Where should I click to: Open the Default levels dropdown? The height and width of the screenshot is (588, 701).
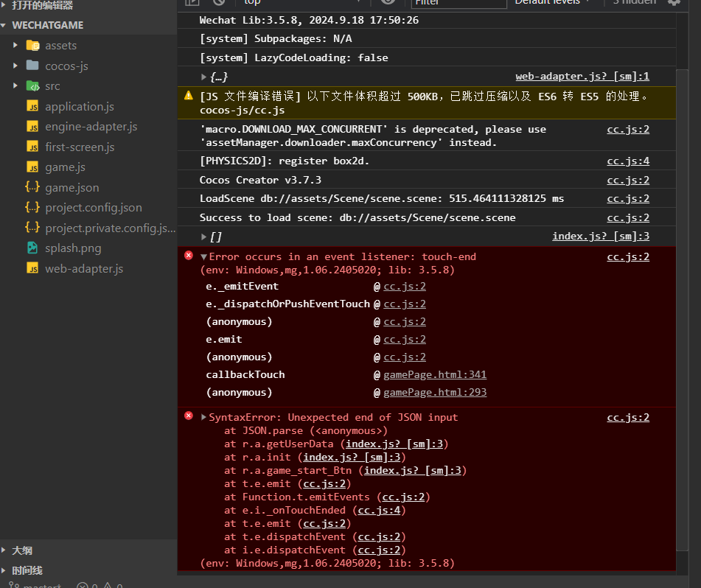pos(553,2)
